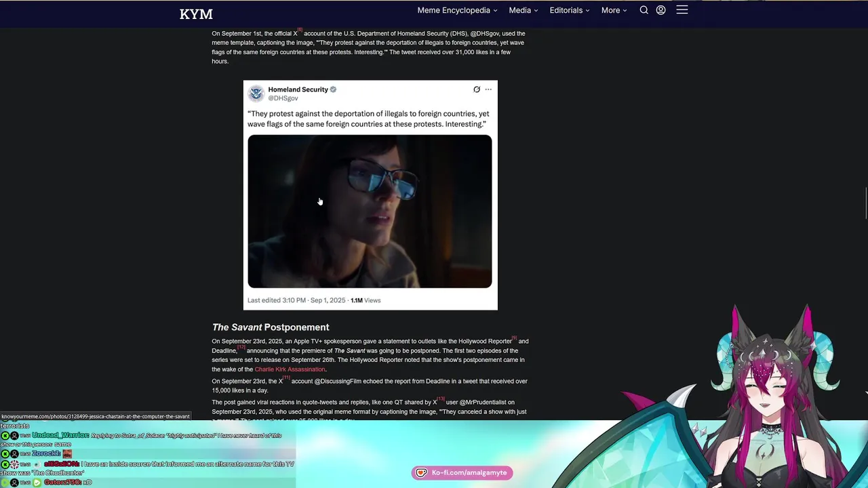
Task: Click the Grok icon in the tweet
Action: point(477,89)
